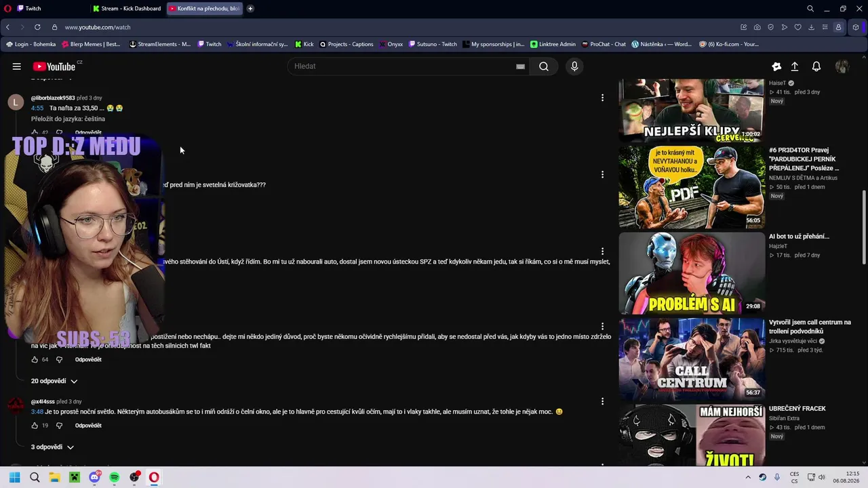Open @liborblazek9583 channel link
868x488 pixels.
[x=53, y=98]
